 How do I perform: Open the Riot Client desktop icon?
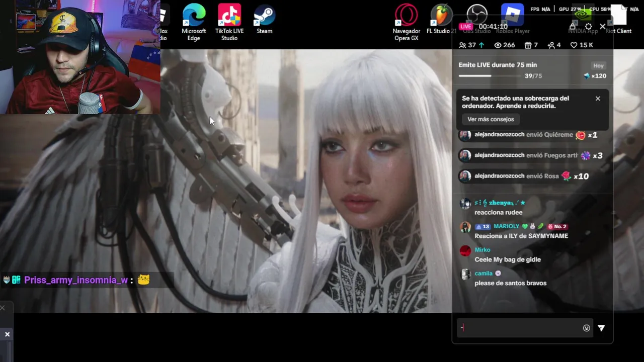point(618,20)
